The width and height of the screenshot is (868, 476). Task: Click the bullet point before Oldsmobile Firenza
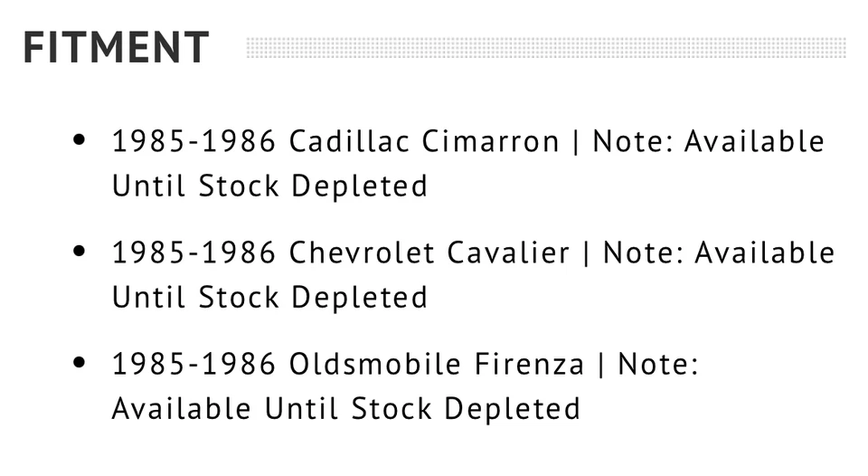coord(80,363)
